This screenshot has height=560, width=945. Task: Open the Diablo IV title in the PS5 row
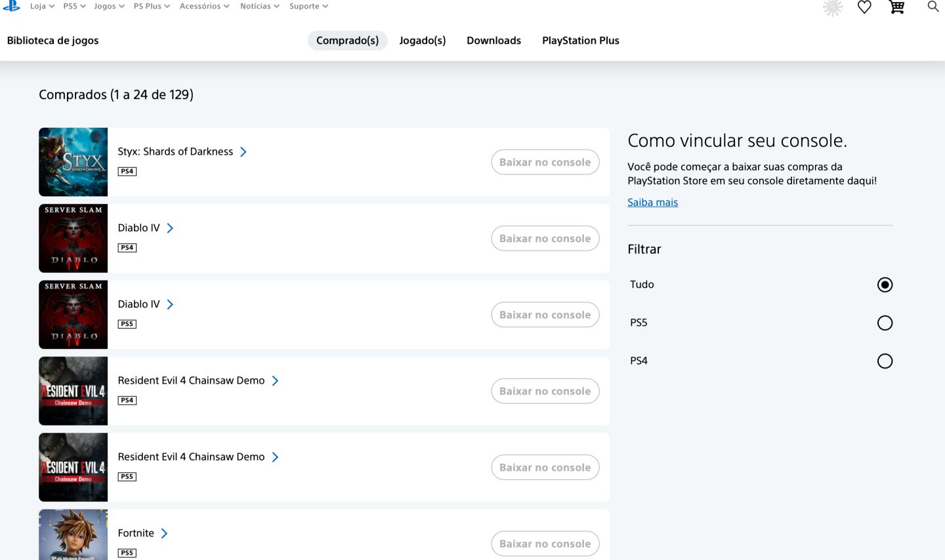click(x=139, y=304)
